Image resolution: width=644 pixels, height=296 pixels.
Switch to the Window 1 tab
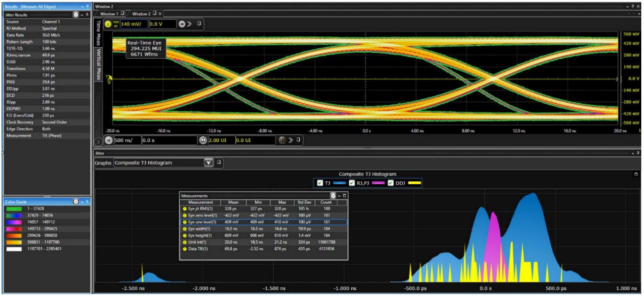coord(109,14)
